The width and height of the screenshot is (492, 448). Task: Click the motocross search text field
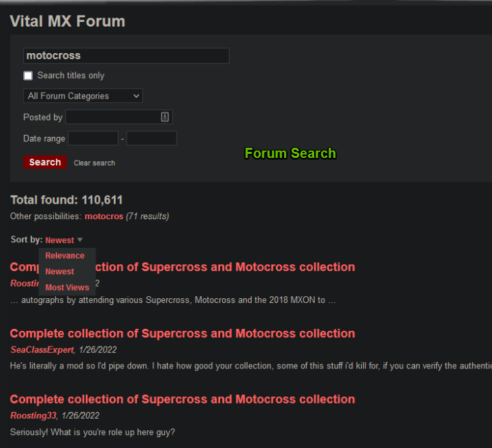[126, 56]
